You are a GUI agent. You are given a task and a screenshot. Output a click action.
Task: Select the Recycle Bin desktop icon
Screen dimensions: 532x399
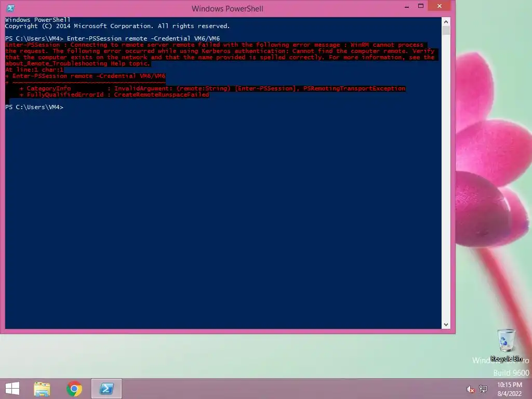[x=506, y=345]
